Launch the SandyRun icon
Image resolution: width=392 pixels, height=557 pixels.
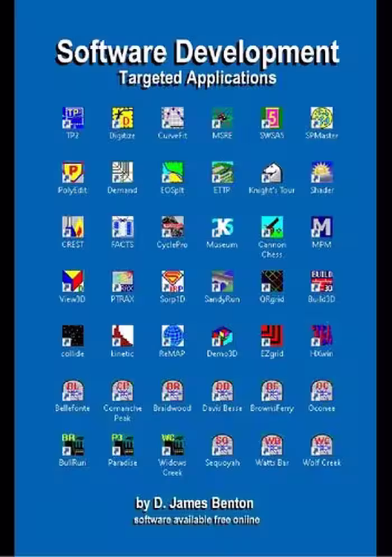click(x=222, y=281)
